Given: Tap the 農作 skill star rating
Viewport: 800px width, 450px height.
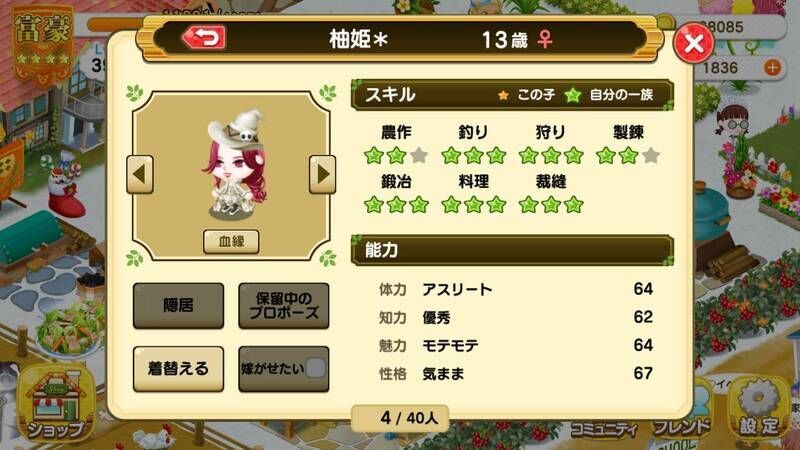Looking at the screenshot, I should (x=396, y=156).
